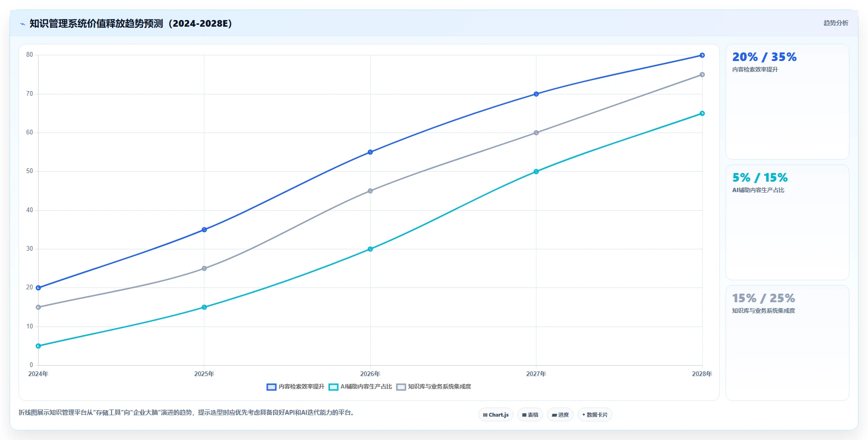The height and width of the screenshot is (440, 868).
Task: Toggle the 知识库与业务系统集成度 legend item
Action: pyautogui.click(x=434, y=387)
